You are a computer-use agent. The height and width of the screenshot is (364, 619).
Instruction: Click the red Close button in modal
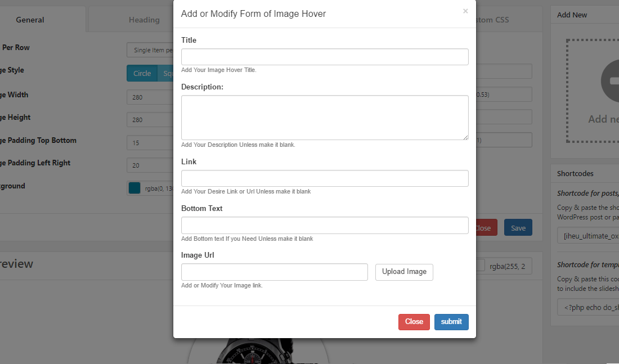coord(414,322)
